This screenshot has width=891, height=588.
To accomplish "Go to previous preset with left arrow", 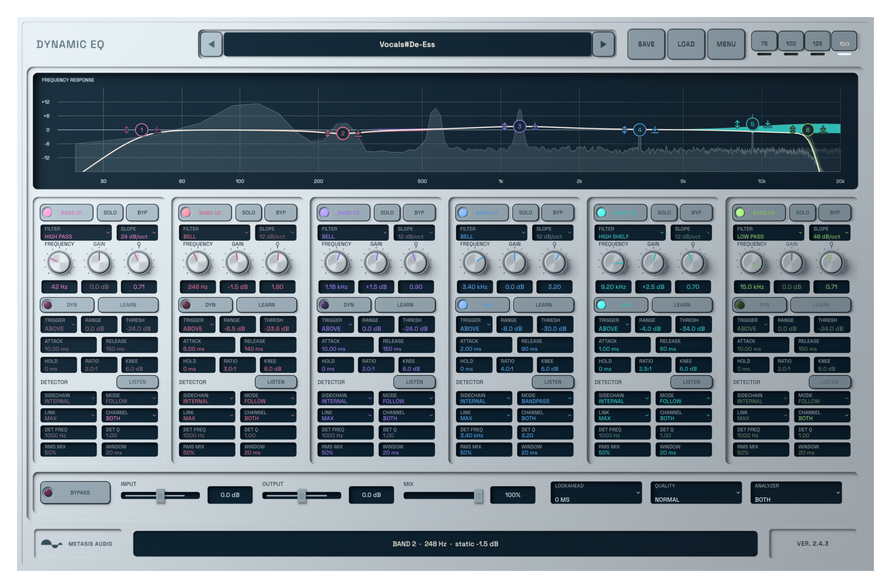I will click(211, 44).
